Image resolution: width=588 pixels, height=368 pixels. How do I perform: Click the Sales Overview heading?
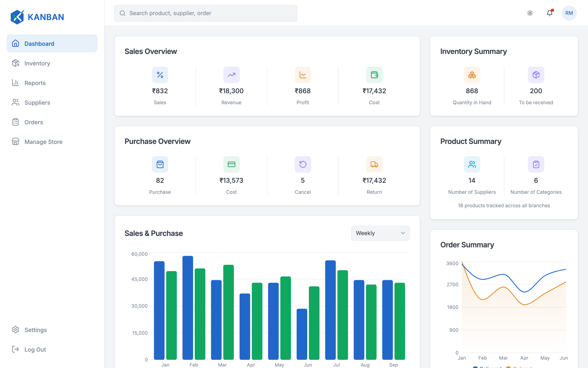151,51
